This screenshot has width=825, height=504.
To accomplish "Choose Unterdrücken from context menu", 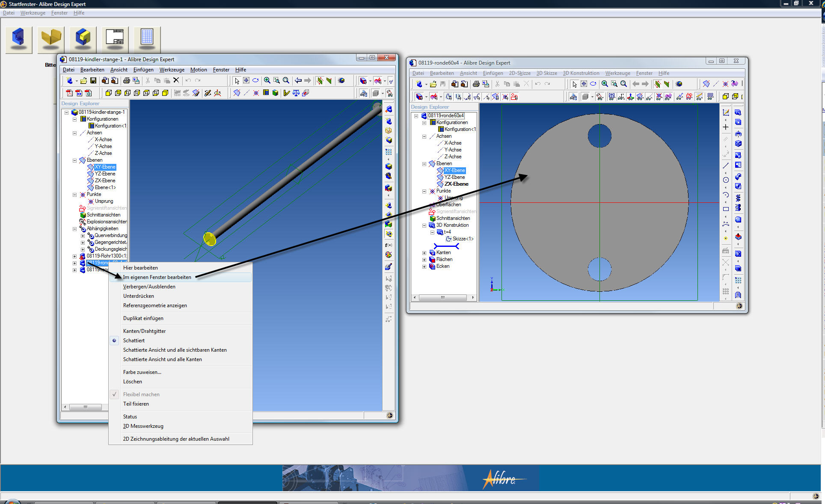I will click(x=180, y=296).
